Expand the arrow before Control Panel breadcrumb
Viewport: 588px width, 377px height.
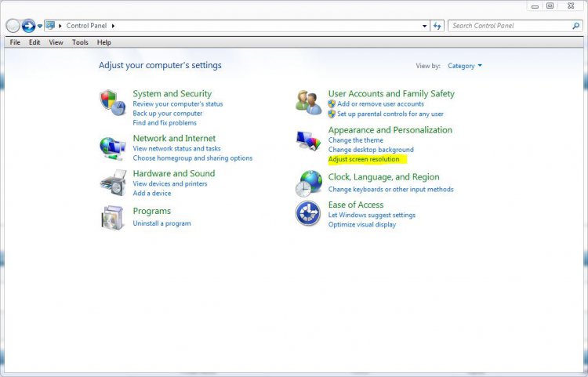pos(60,26)
